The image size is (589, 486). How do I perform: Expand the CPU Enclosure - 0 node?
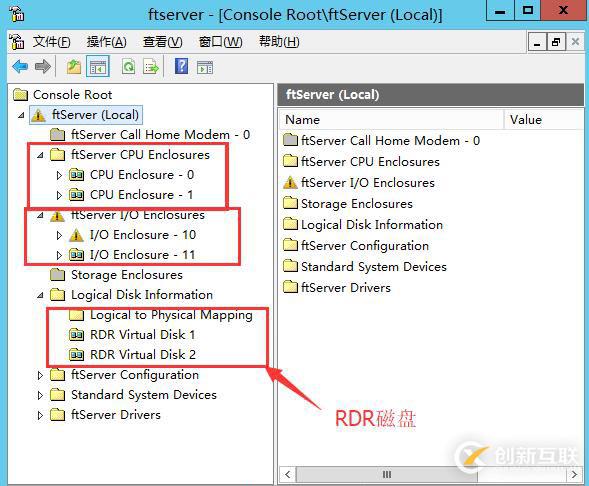tap(59, 175)
